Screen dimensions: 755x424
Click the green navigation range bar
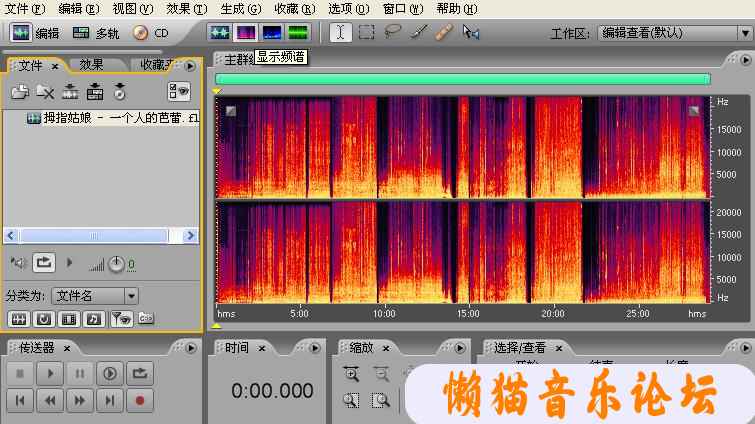tap(463, 79)
